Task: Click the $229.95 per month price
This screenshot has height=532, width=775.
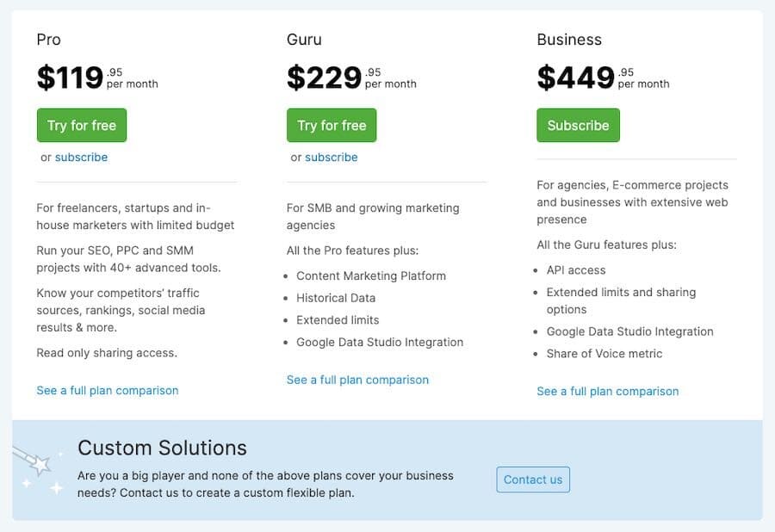Action: (351, 77)
